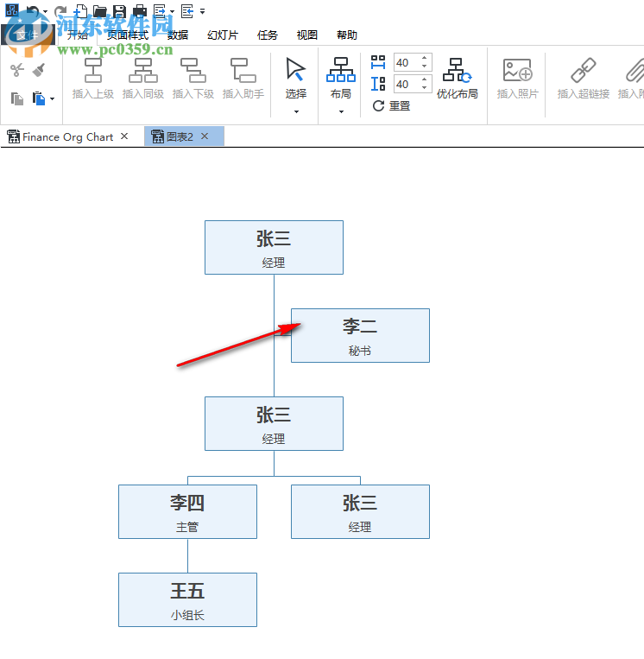644x659 pixels.
Task: Close the 图表2 tab
Action: click(205, 136)
